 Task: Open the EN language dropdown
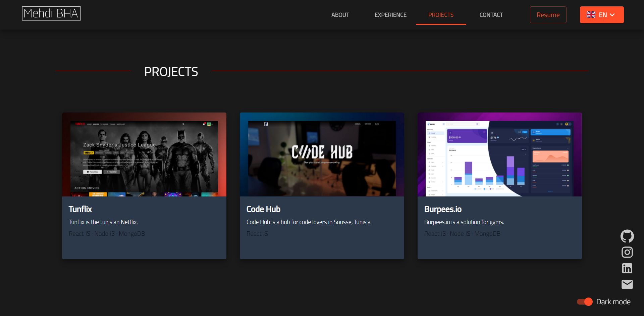click(x=602, y=15)
